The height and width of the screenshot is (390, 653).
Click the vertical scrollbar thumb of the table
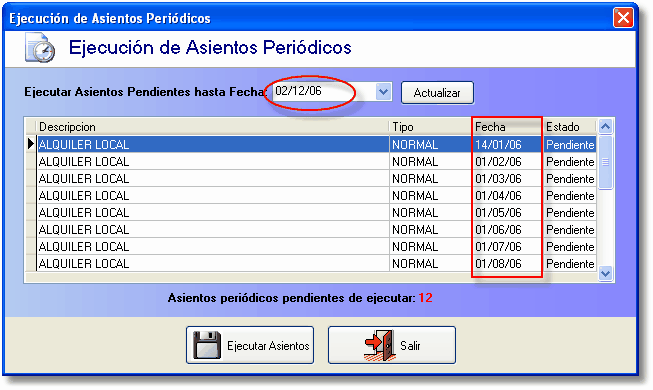606,162
